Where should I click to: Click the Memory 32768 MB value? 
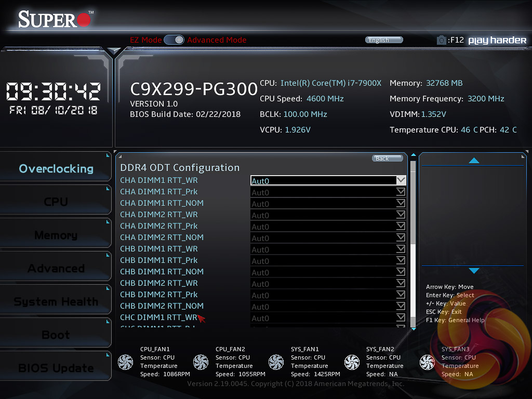tap(444, 83)
